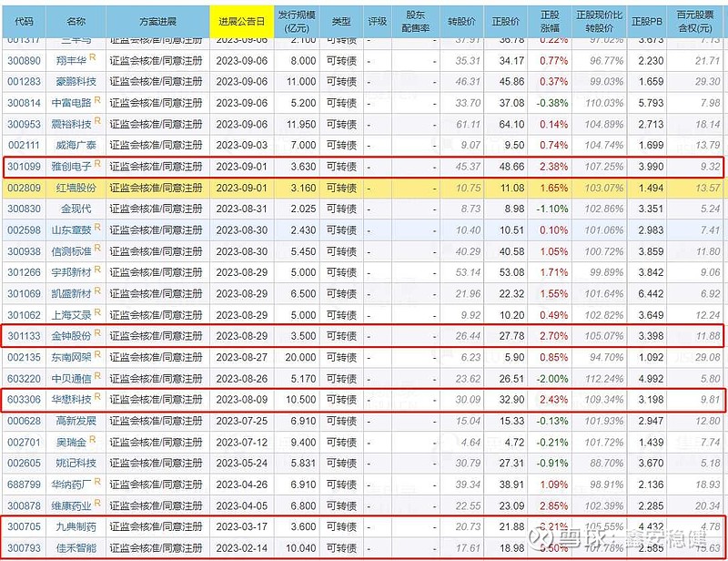
Task: Click the R marker beside 信测标准
Action: 97,249
